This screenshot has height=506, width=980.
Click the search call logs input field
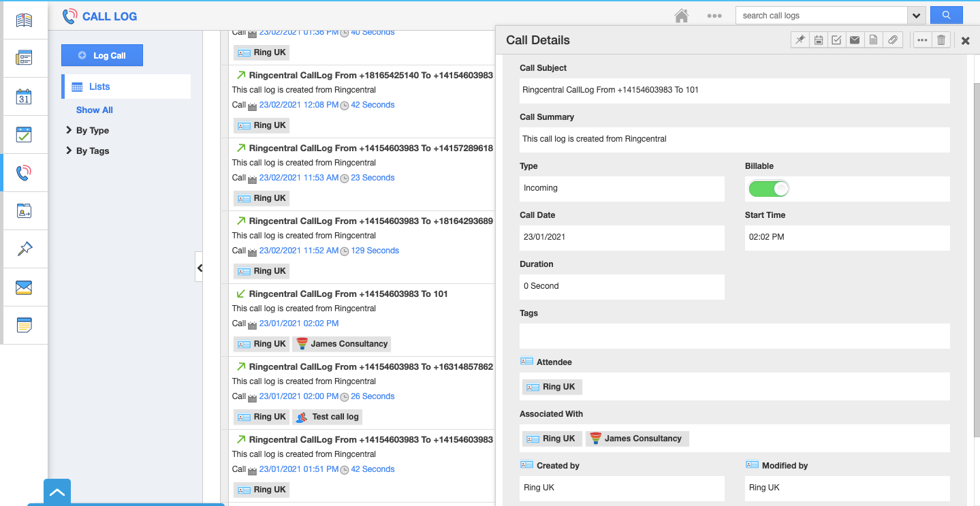pos(821,16)
